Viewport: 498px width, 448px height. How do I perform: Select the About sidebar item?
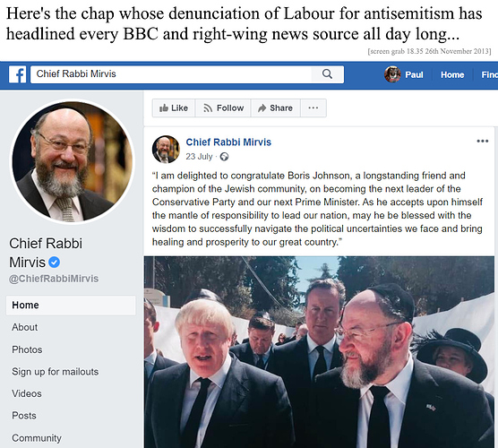click(24, 327)
